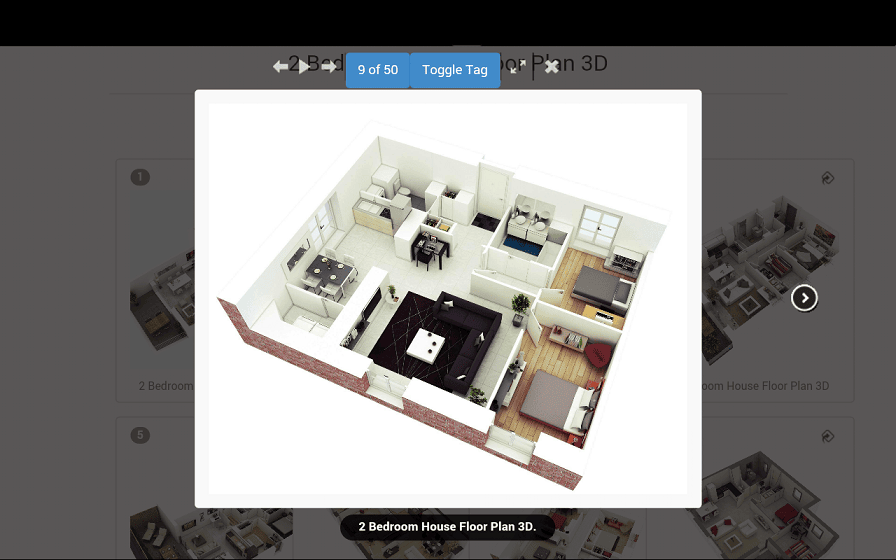Click share icon on top-right thumbnail card

(828, 178)
